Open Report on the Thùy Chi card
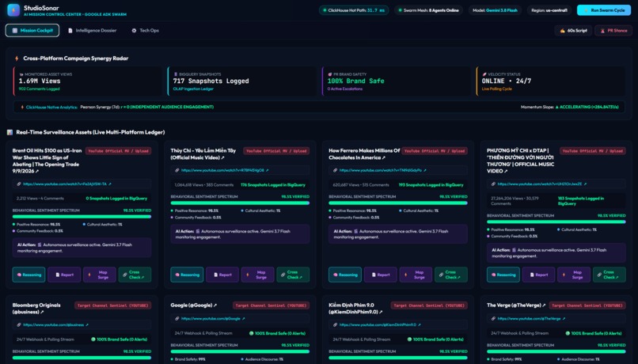The image size is (638, 364). click(222, 275)
